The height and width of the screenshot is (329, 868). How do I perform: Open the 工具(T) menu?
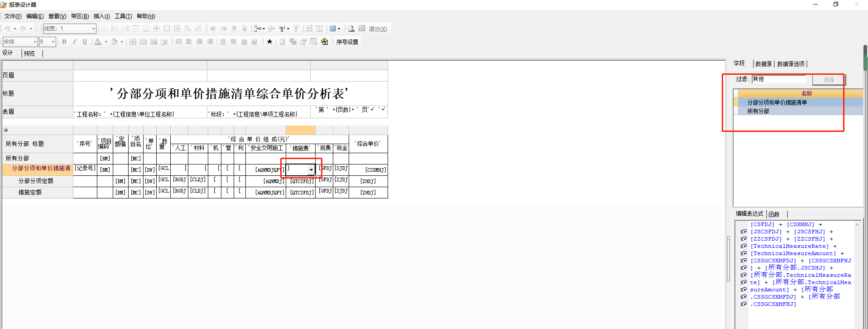pos(123,16)
